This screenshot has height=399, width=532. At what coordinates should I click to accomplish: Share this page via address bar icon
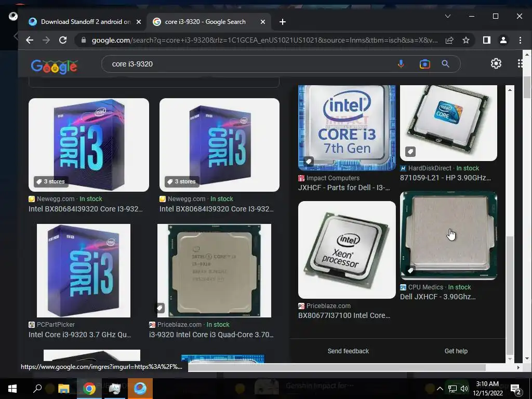449,40
